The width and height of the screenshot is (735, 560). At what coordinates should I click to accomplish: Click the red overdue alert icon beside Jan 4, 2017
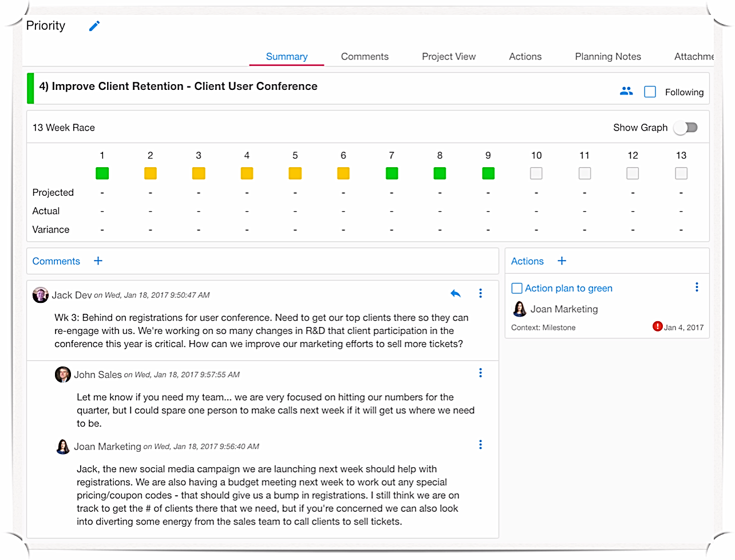click(x=657, y=326)
